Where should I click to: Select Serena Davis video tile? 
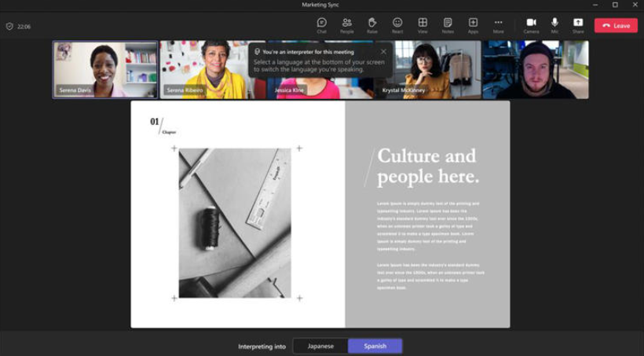point(105,69)
